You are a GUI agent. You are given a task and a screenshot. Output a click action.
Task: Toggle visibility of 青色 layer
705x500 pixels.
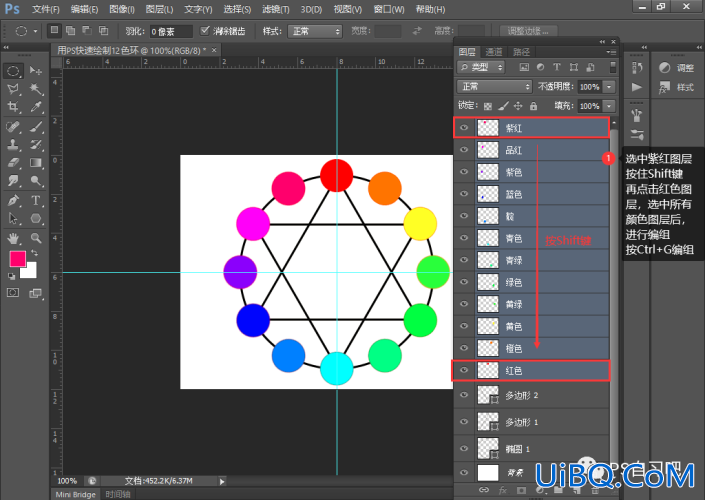click(464, 238)
